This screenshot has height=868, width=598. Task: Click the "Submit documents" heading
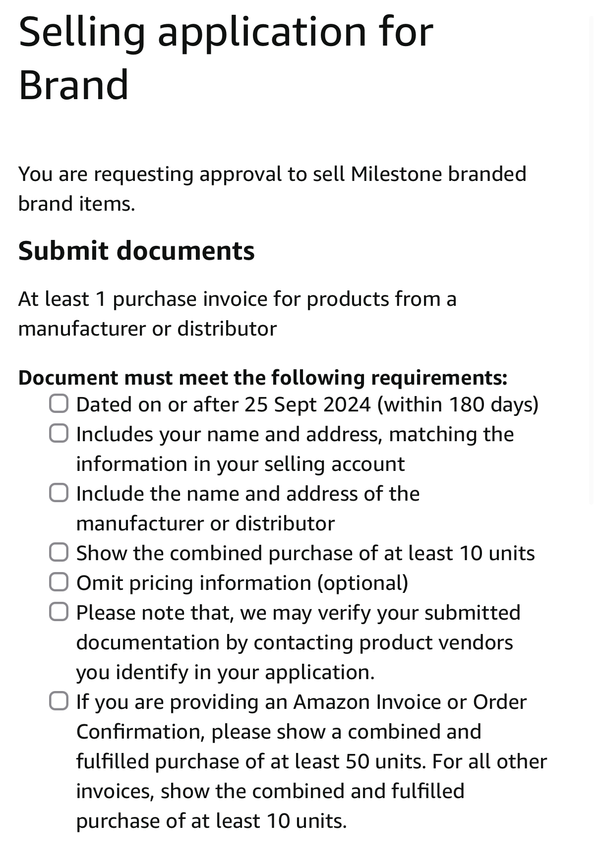(x=136, y=250)
